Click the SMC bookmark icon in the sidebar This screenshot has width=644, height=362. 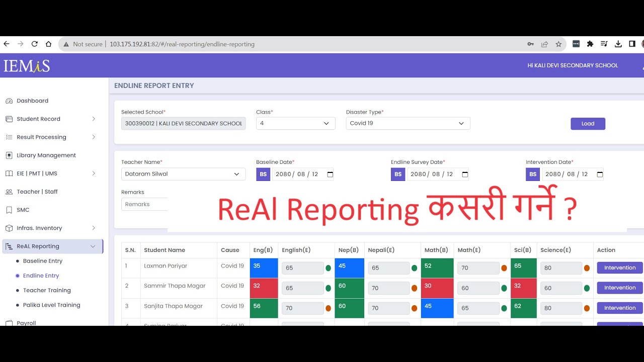pos(9,210)
